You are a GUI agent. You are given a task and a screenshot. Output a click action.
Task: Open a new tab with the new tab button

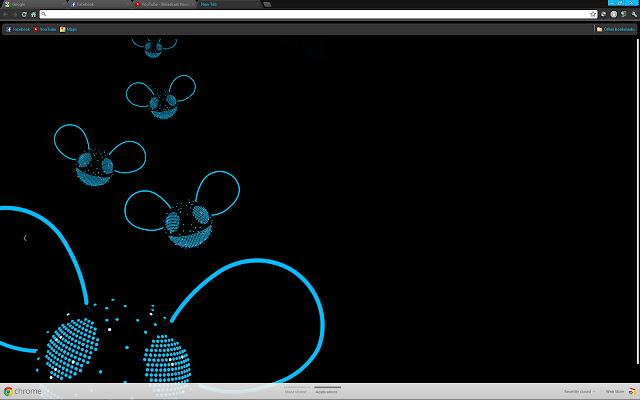267,4
